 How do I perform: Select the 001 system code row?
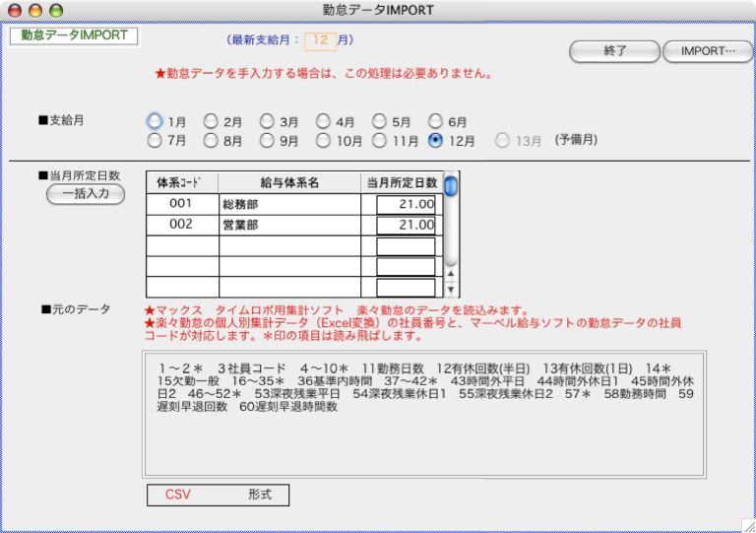point(181,204)
